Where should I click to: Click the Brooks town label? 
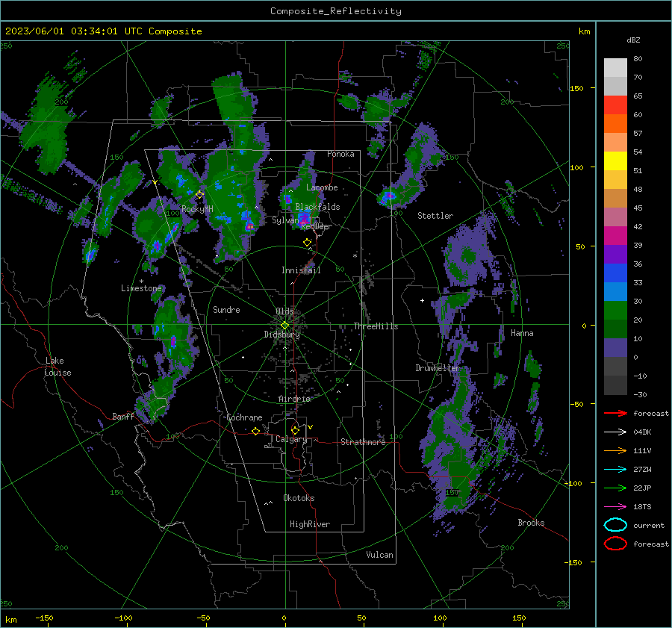531,523
